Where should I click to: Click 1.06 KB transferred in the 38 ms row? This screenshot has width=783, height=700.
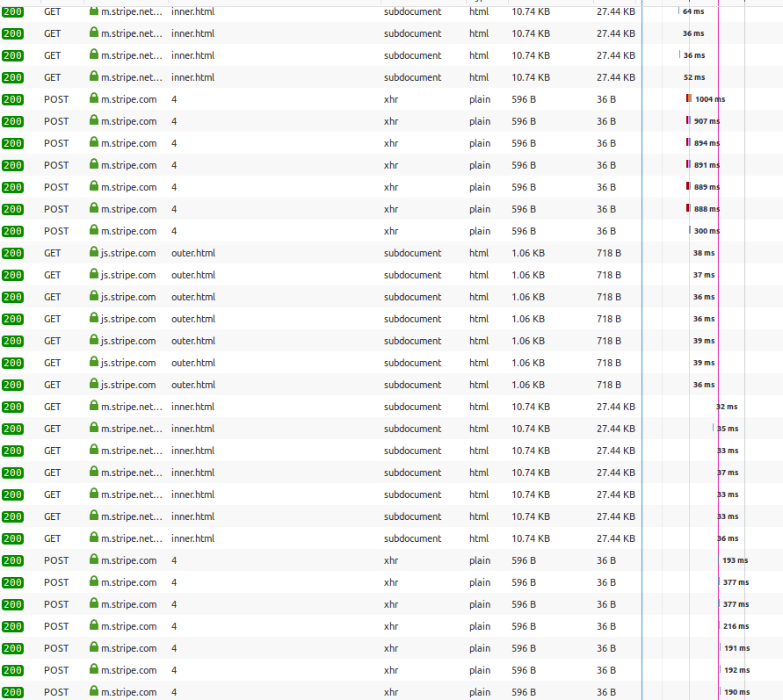point(528,253)
